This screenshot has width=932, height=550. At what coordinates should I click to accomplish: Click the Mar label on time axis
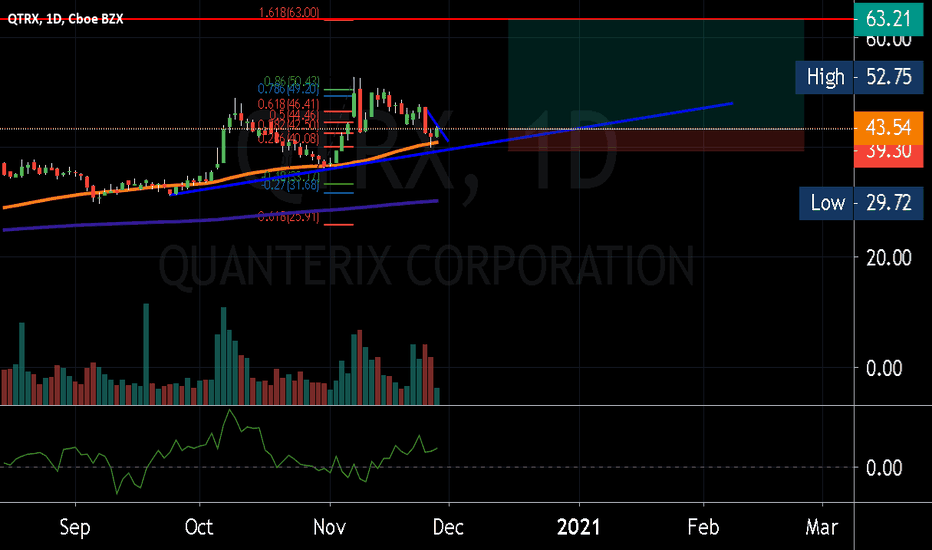point(821,527)
